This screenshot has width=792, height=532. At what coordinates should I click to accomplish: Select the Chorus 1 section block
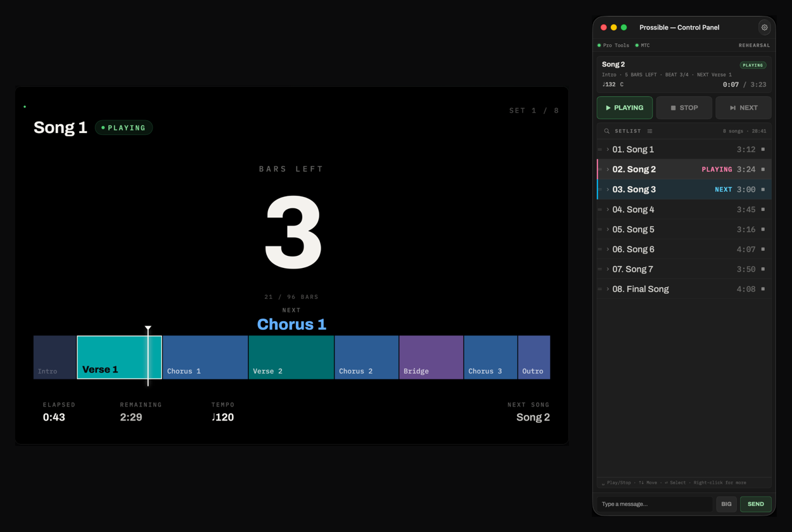point(205,357)
